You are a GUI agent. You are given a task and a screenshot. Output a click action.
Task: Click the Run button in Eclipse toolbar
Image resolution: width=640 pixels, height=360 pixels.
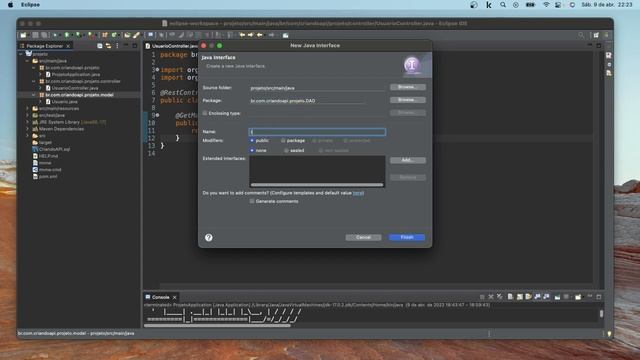pyautogui.click(x=67, y=35)
